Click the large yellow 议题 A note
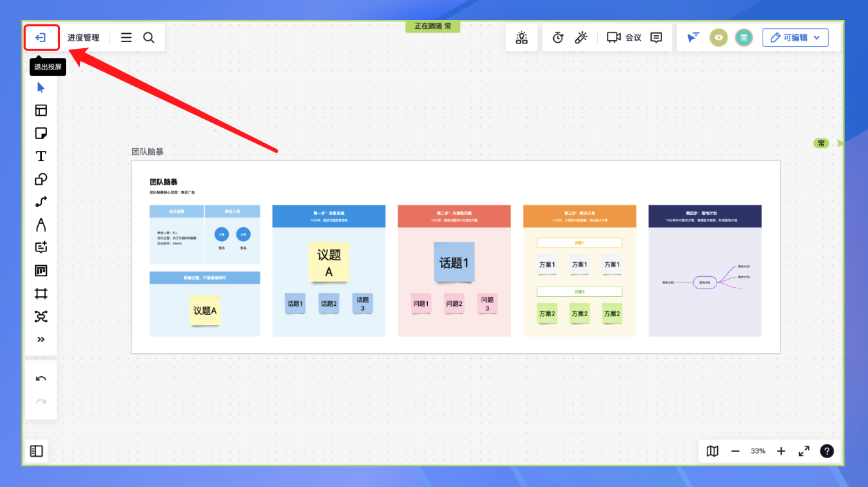 (x=329, y=262)
